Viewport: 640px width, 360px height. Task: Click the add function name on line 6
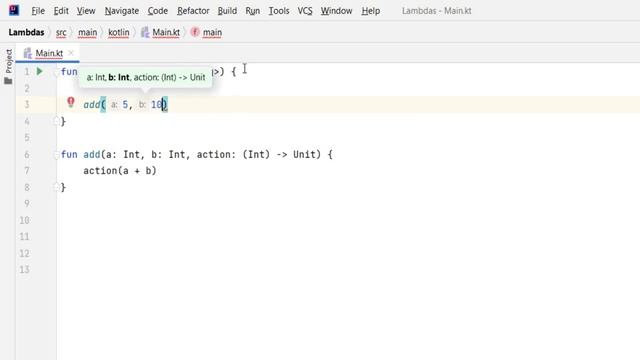92,154
